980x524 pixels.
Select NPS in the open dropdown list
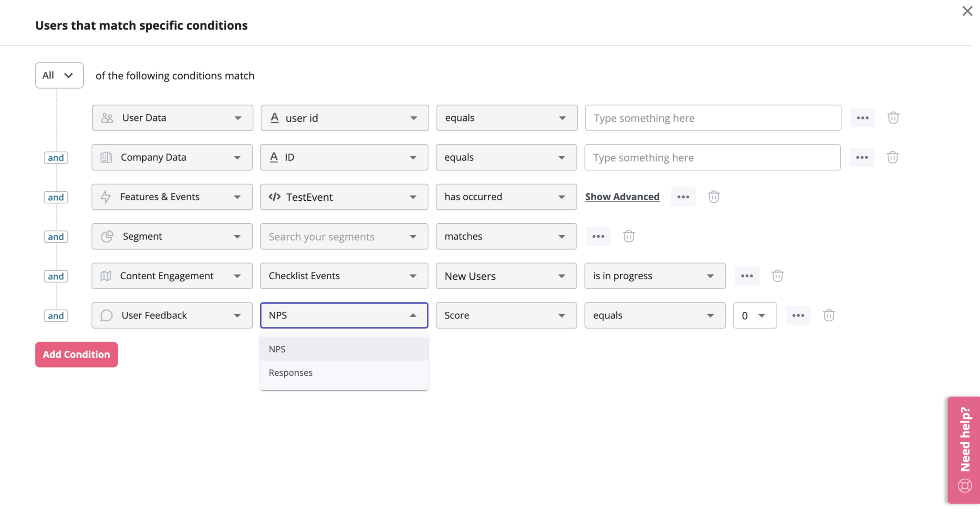click(277, 349)
